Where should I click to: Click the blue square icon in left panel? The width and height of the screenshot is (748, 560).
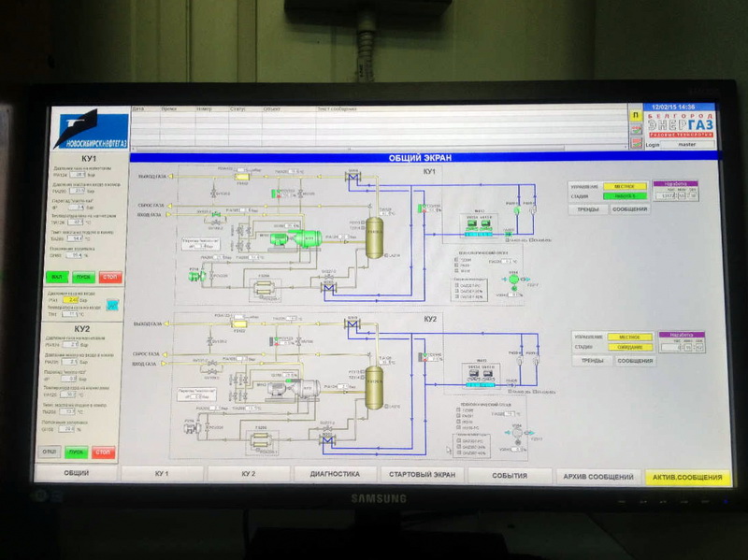click(x=112, y=304)
